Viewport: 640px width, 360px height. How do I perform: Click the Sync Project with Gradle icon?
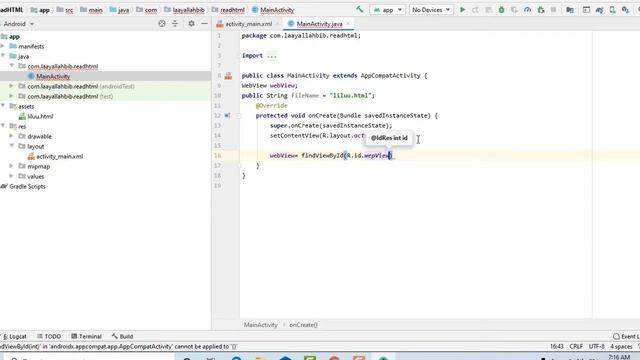click(600, 9)
